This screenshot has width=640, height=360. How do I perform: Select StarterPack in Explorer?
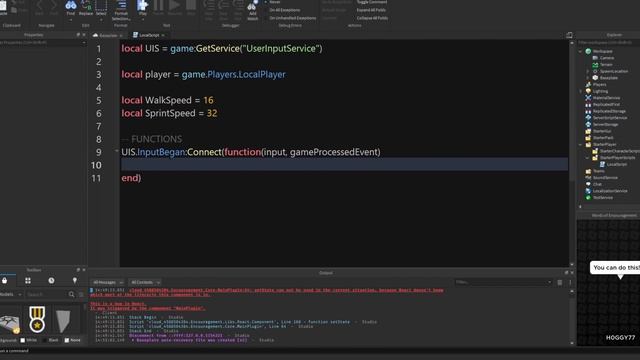(x=600, y=138)
